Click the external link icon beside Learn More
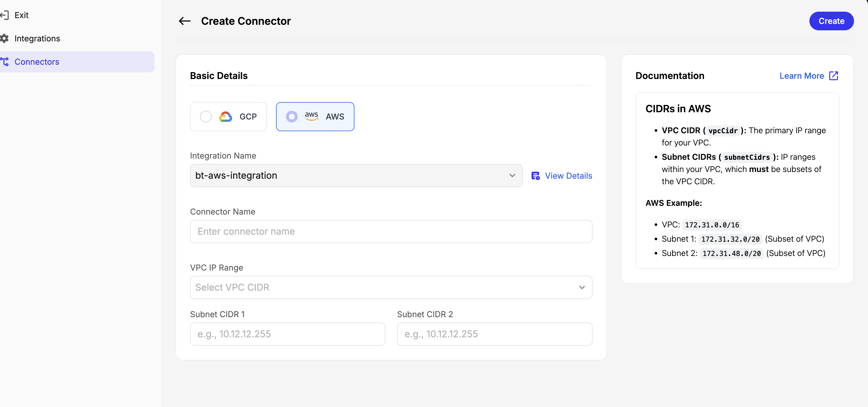Screen dimensions: 868x407 pos(834,76)
